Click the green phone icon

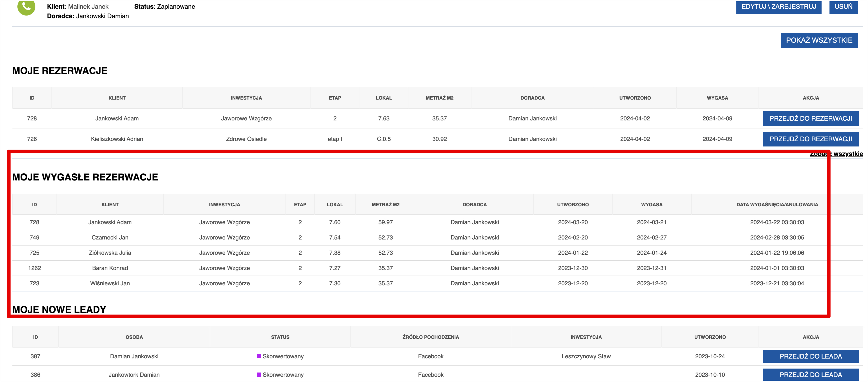click(26, 7)
